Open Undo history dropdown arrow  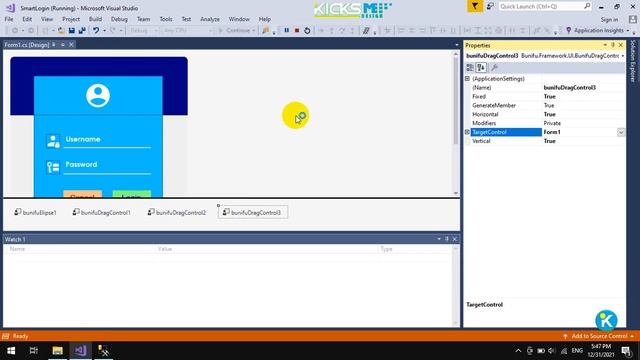point(104,31)
